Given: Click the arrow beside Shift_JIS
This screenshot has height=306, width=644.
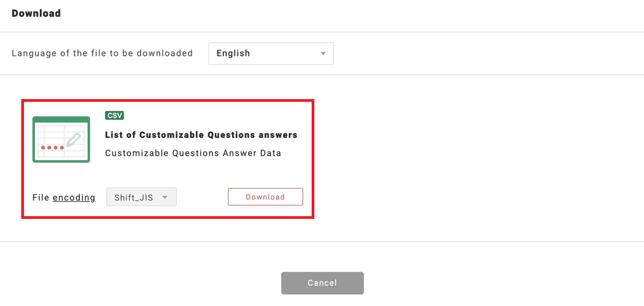Looking at the screenshot, I should coord(165,197).
